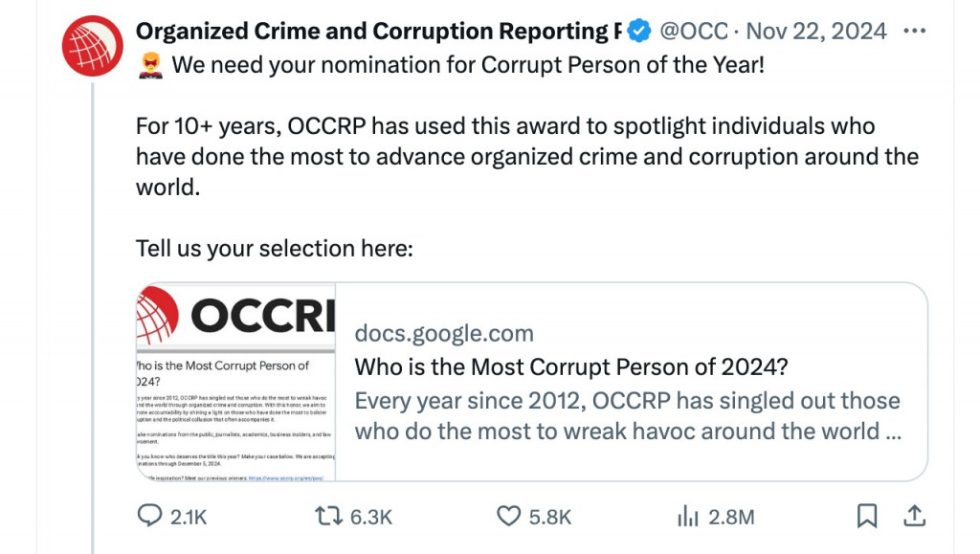Click the "Every year since 2012" card description
Image resolution: width=980 pixels, height=554 pixels.
pos(627,416)
